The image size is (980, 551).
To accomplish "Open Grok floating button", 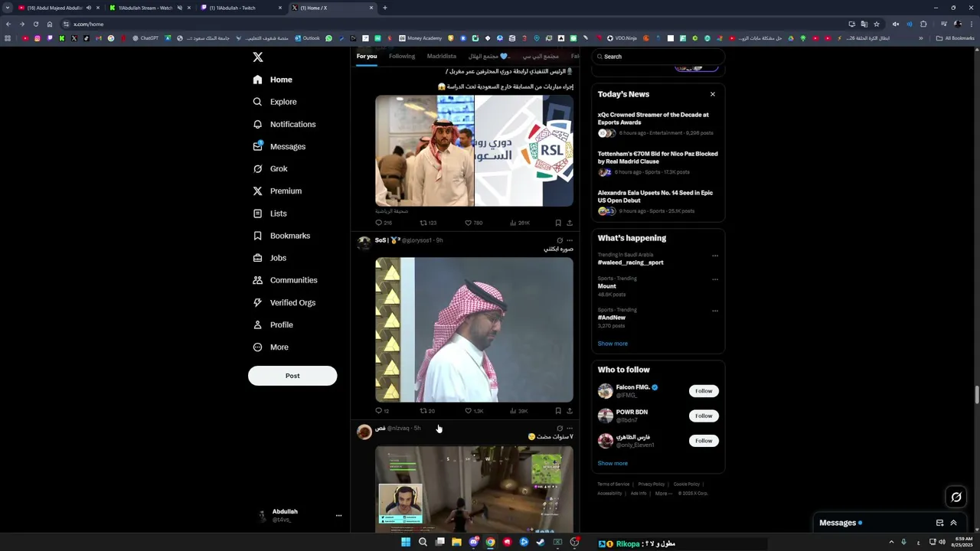I will click(956, 497).
